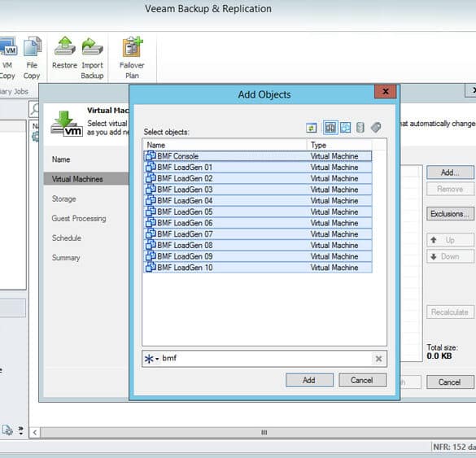Sort by Type column header

tap(339, 145)
